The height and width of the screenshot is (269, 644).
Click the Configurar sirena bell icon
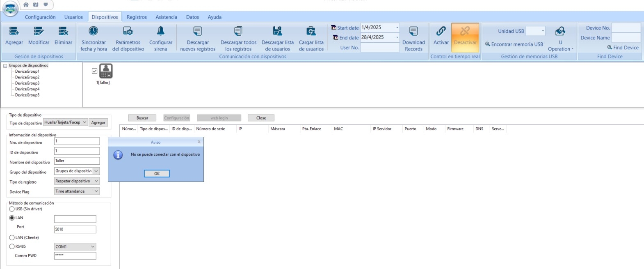(x=161, y=31)
